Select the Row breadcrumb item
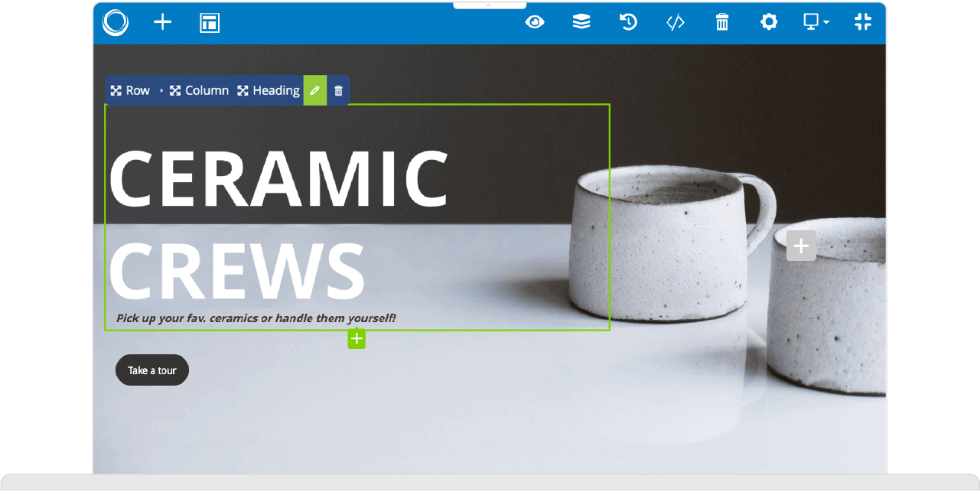Image resolution: width=980 pixels, height=492 pixels. coord(130,90)
